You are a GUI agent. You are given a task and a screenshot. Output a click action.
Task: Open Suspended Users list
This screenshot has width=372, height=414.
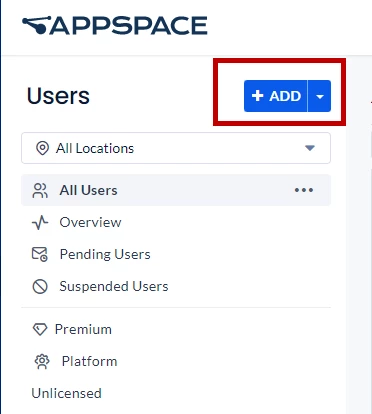pos(114,286)
